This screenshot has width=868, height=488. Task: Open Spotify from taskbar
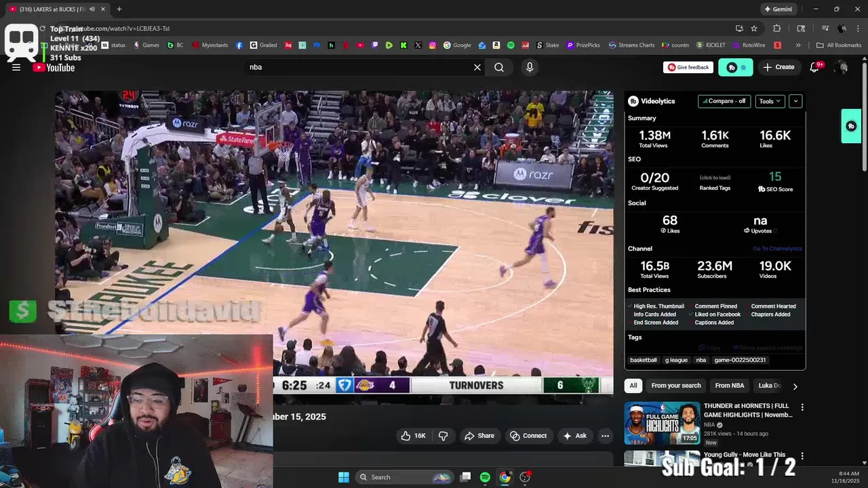[485, 477]
